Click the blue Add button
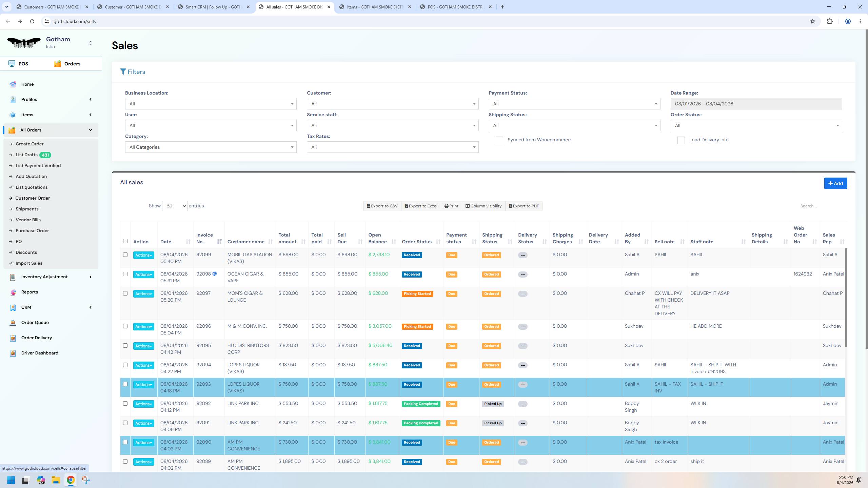Image resolution: width=868 pixels, height=488 pixels. point(835,183)
